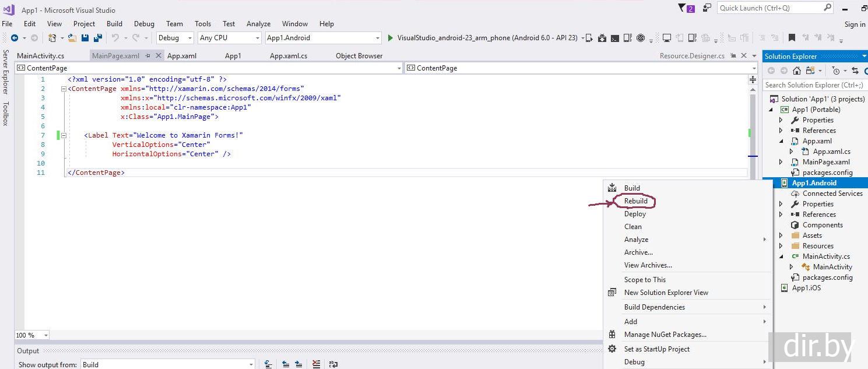This screenshot has height=369, width=868.
Task: Toggle word wrap in Output panel
Action: point(333,364)
